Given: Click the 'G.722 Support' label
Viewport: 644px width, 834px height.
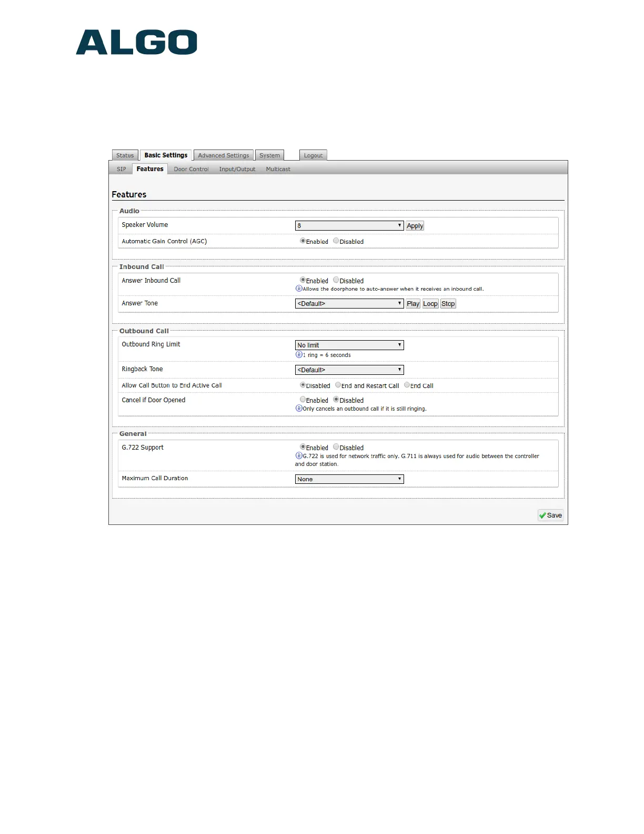Looking at the screenshot, I should coord(143,448).
